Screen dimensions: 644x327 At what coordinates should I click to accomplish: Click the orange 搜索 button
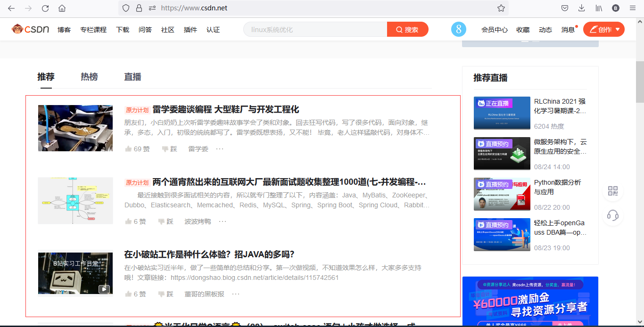point(408,29)
